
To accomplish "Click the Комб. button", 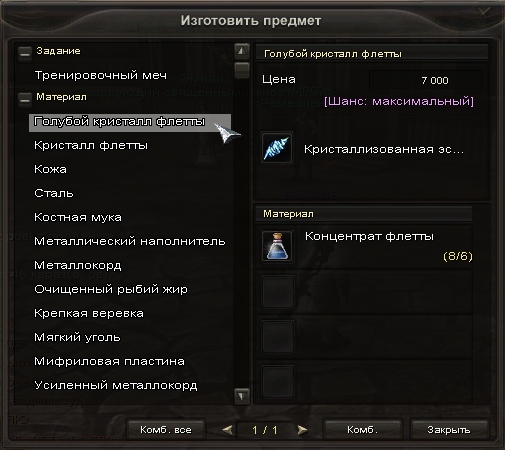I will pyautogui.click(x=362, y=429).
